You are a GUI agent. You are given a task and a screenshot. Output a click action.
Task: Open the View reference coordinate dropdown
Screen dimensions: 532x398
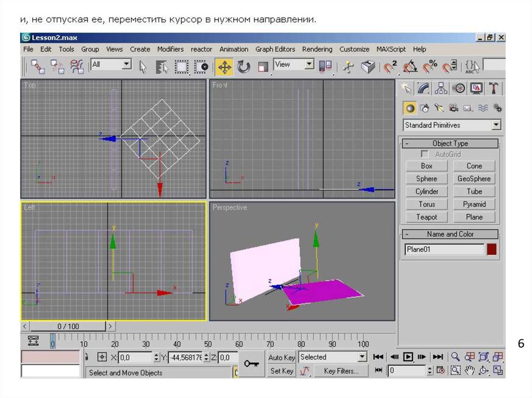(x=309, y=65)
